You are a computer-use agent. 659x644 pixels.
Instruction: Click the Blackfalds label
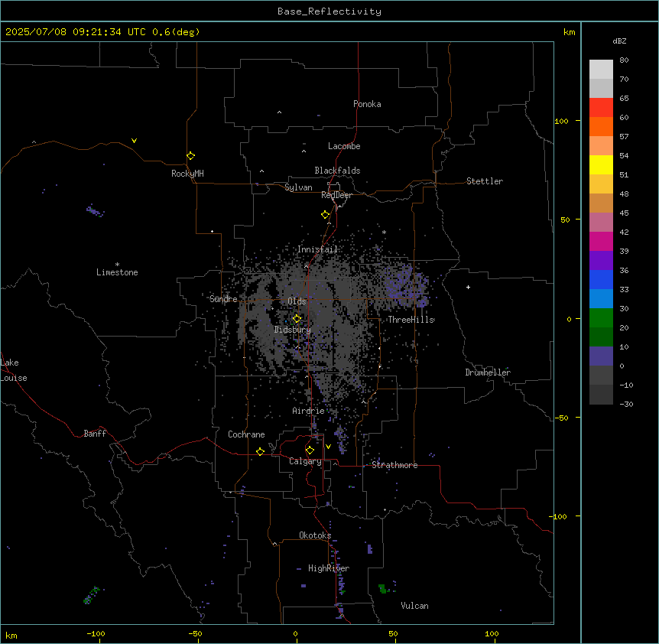pyautogui.click(x=337, y=171)
